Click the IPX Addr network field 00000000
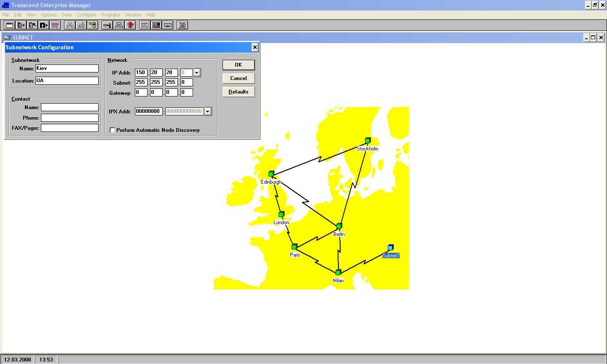Screen dimensions: 607x364 tap(149, 112)
